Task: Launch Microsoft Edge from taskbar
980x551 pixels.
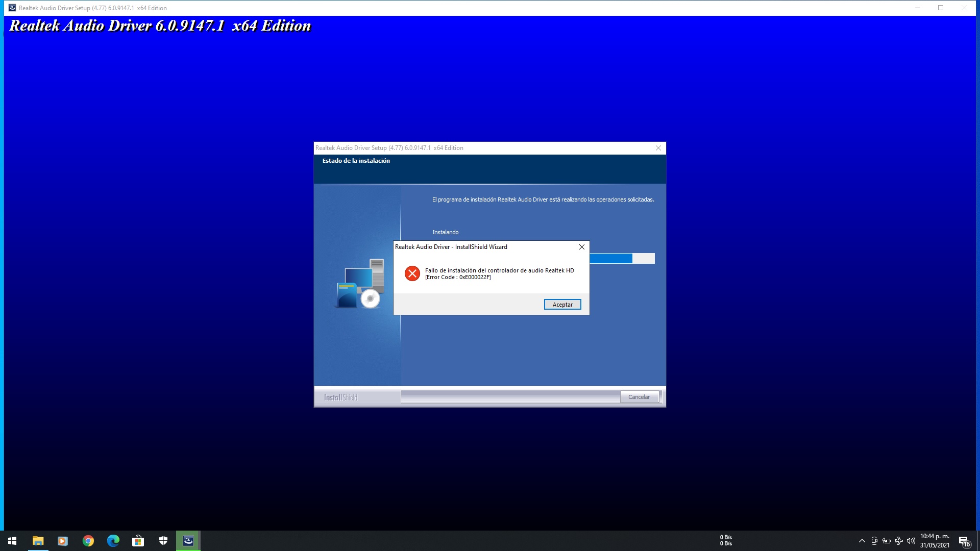Action: pyautogui.click(x=113, y=541)
